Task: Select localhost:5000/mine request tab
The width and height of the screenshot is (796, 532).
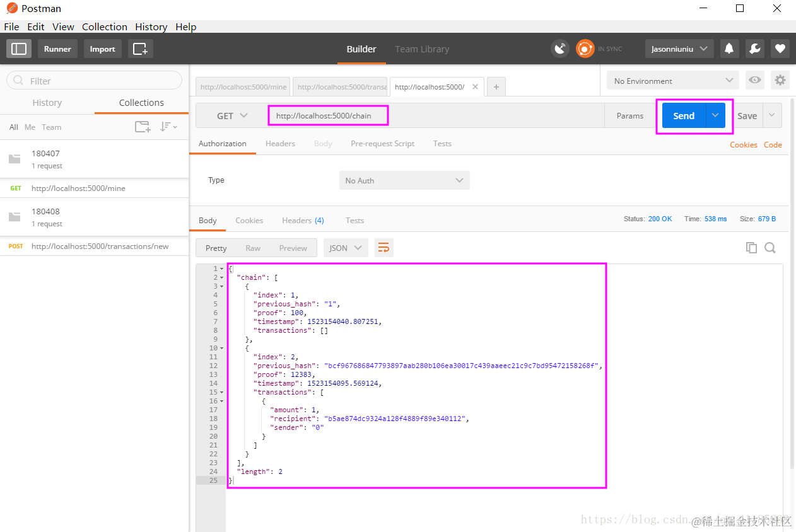Action: coord(243,87)
